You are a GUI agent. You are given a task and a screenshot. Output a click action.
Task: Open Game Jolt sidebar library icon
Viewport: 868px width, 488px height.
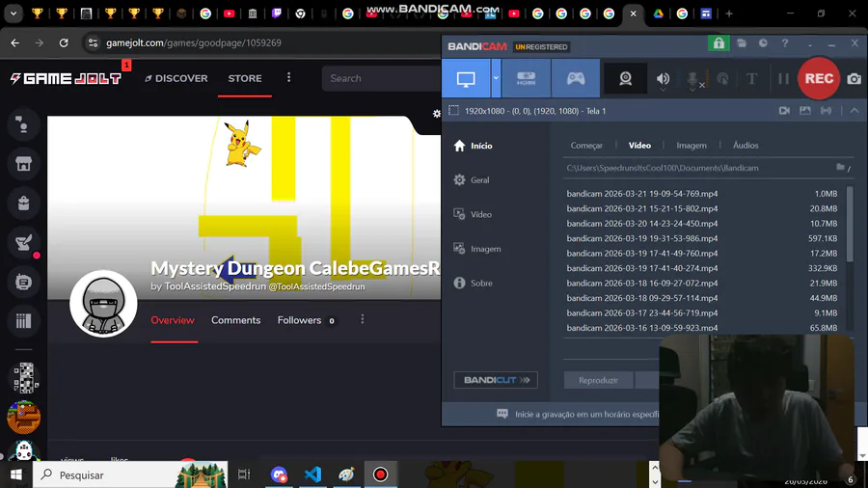tap(23, 321)
